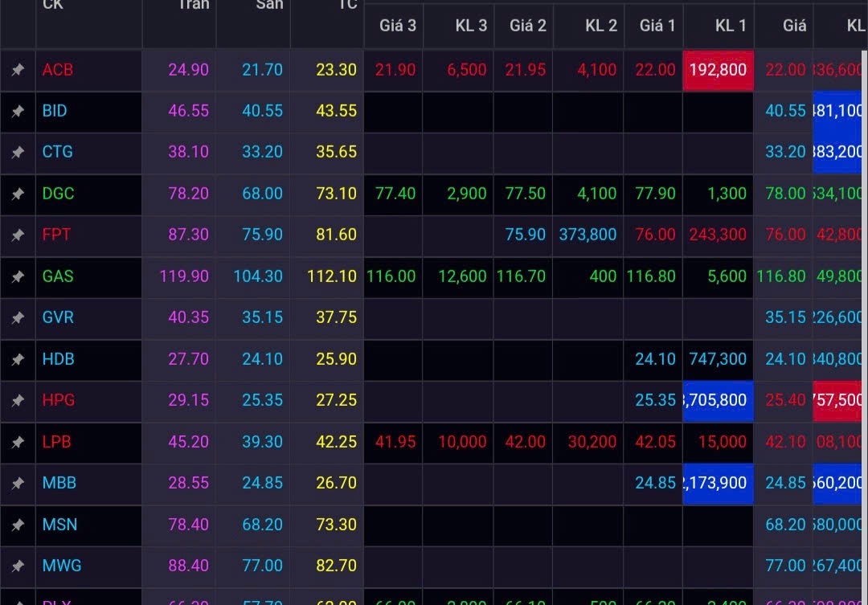The image size is (868, 605).
Task: Toggle the pin icon for CTG
Action: 18,152
